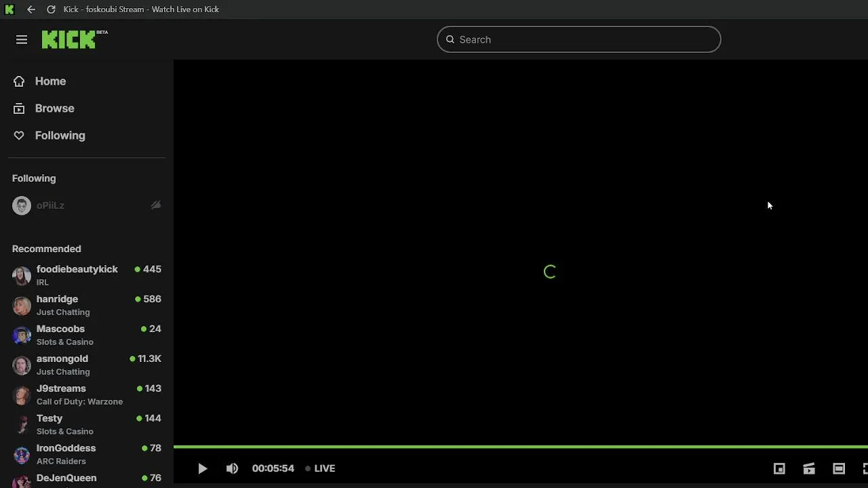This screenshot has width=868, height=488.
Task: Click Mascoobs avatar
Action: pyautogui.click(x=22, y=335)
